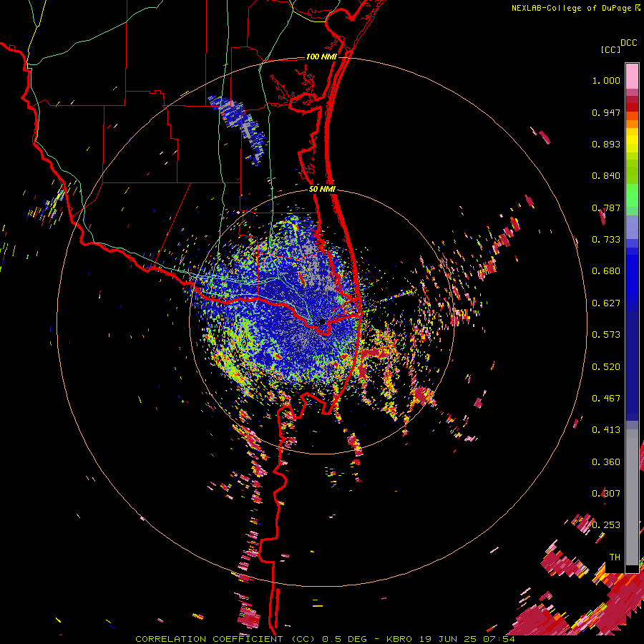The width and height of the screenshot is (644, 644).
Task: Select the light pink swatch beside 1.000
Action: [632, 77]
